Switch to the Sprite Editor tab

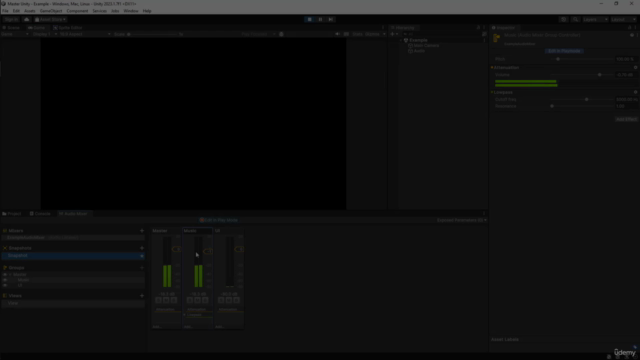[67, 28]
